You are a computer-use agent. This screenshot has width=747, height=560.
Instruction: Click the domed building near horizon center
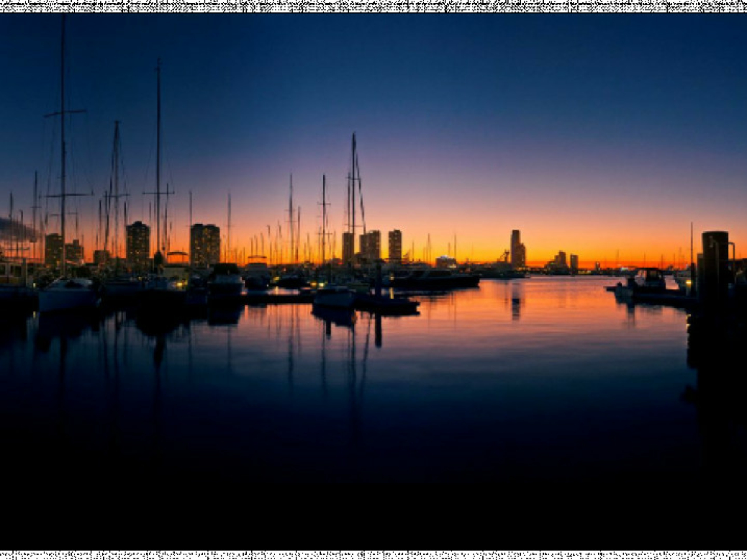[x=446, y=261]
